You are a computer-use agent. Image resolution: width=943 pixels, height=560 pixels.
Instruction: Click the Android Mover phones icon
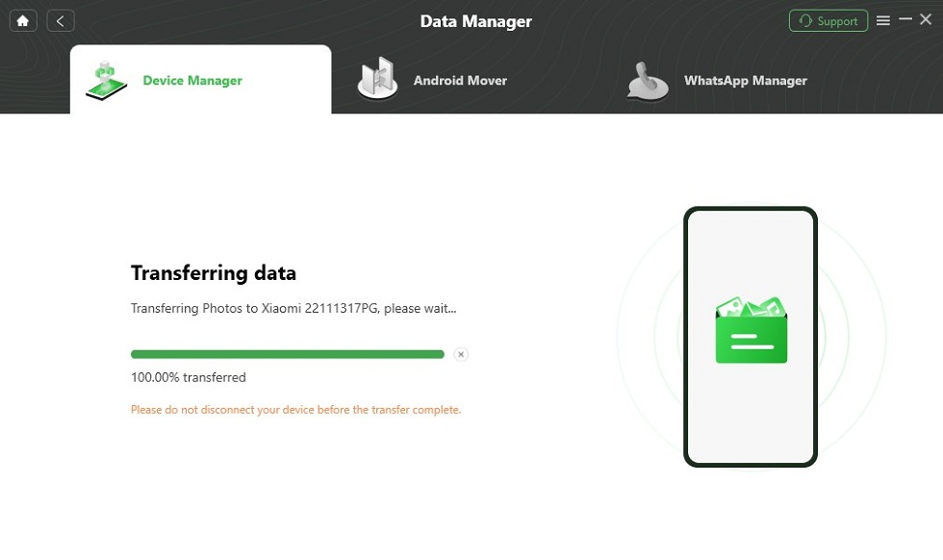pyautogui.click(x=377, y=79)
